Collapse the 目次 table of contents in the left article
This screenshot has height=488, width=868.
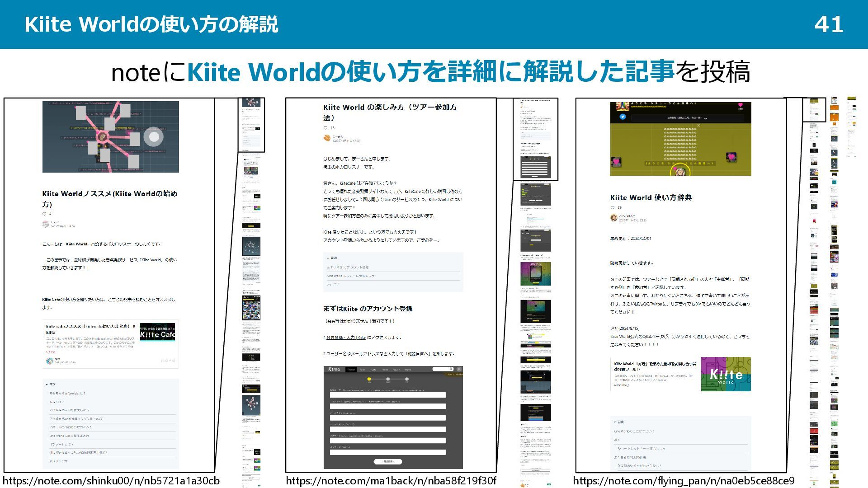point(51,385)
